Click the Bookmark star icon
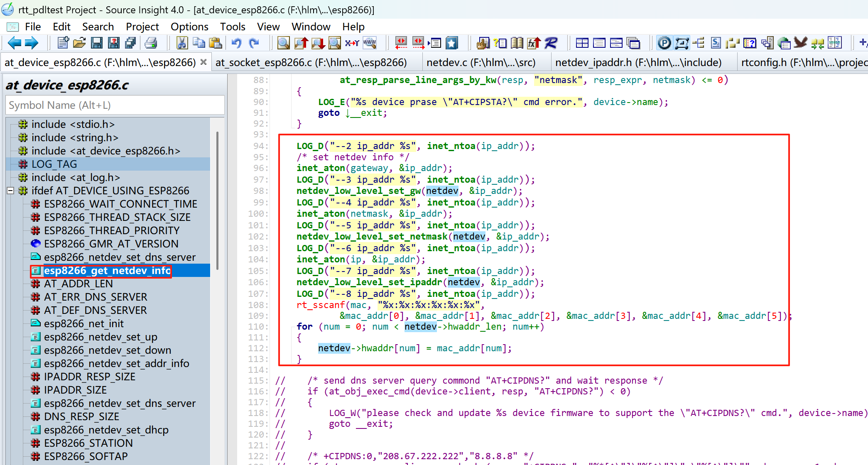 452,43
